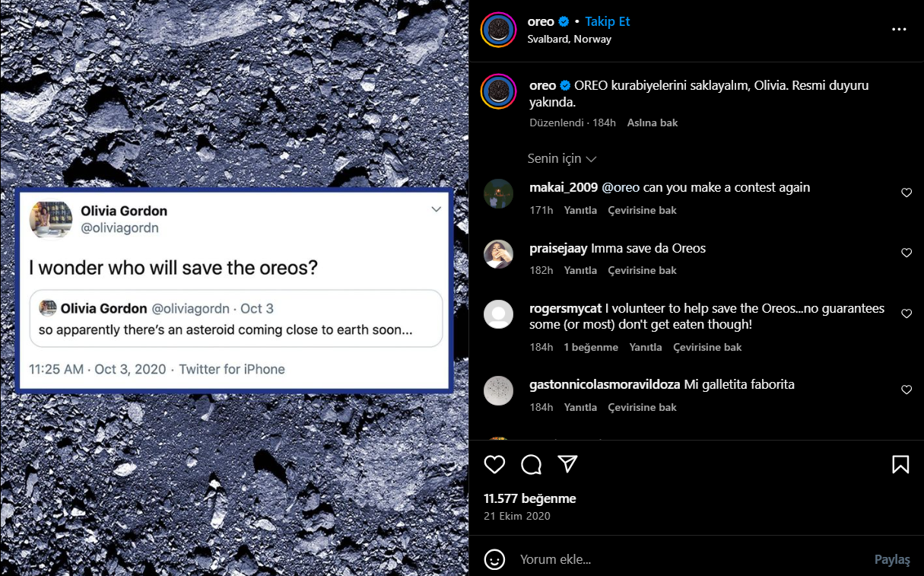Like rogersmycat's comment
Screen dimensions: 924x576
(x=906, y=313)
